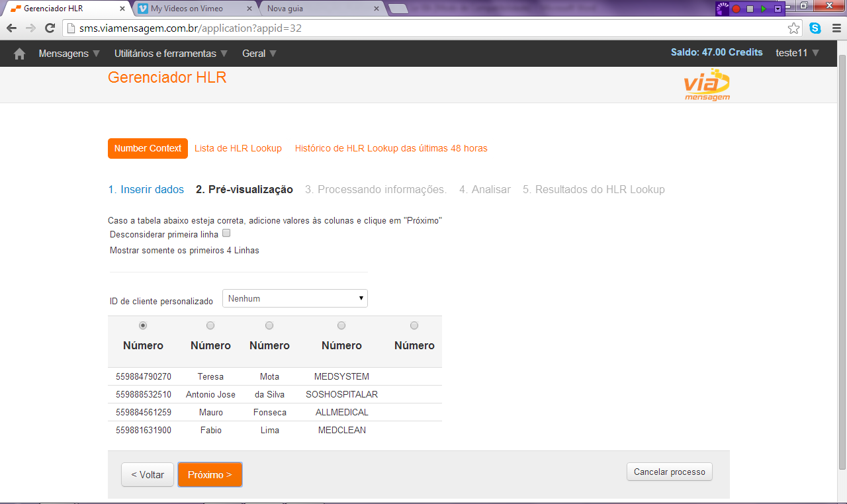The image size is (847, 504).
Task: Select the radio above the Mota column
Action: (269, 325)
